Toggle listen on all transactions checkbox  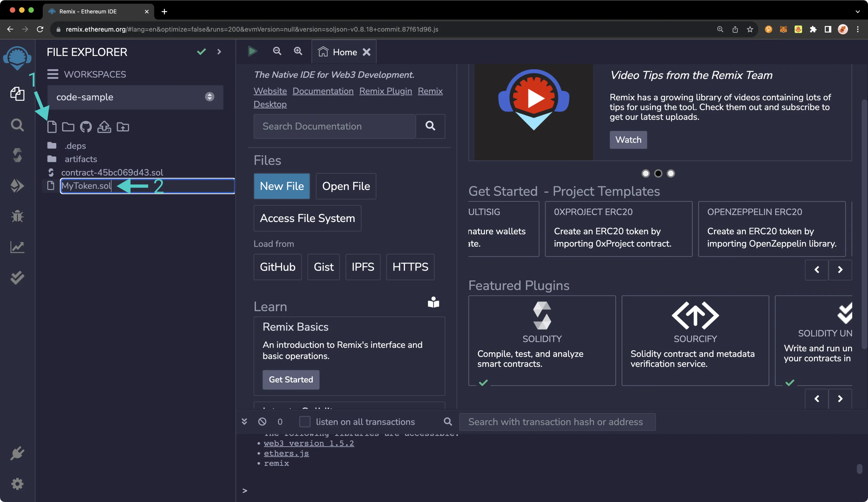click(305, 422)
